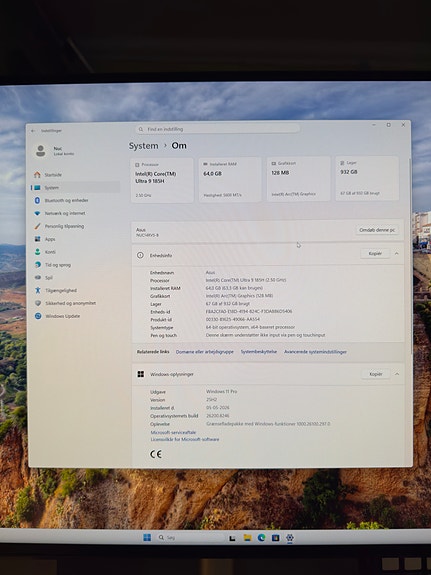This screenshot has height=575, width=431.
Task: Open the Avancerede systemindstillinger link
Action: 315,352
